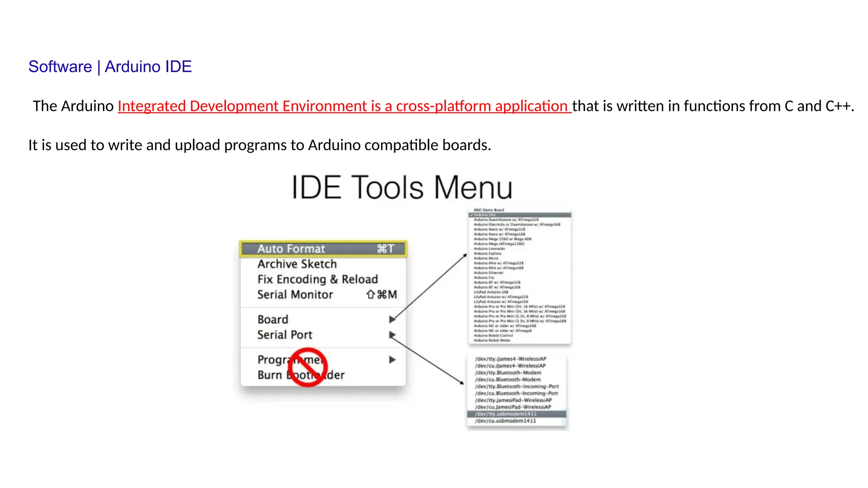Open the Board submenu item
868x488 pixels.
click(323, 319)
